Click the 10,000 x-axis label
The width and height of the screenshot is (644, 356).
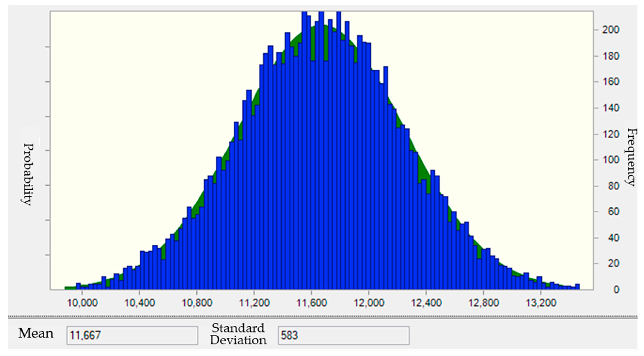(x=82, y=303)
